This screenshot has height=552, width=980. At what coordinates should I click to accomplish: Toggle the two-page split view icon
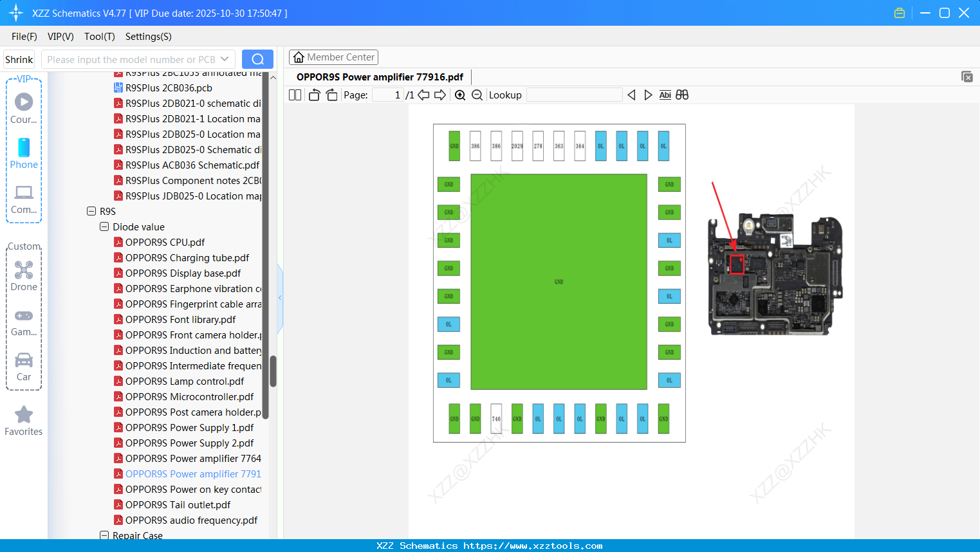295,95
